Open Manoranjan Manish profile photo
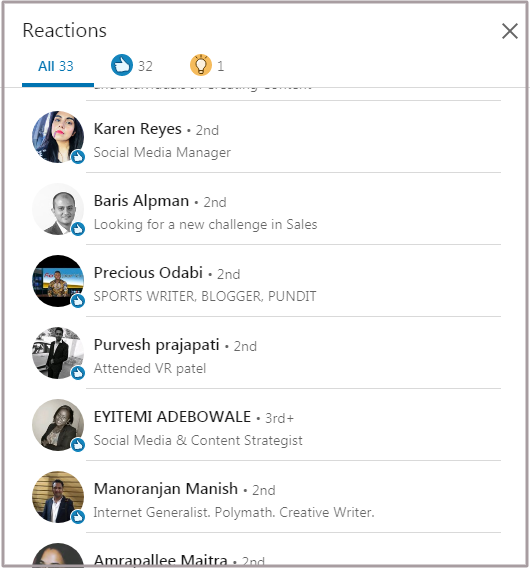Image resolution: width=530 pixels, height=568 pixels. click(58, 497)
